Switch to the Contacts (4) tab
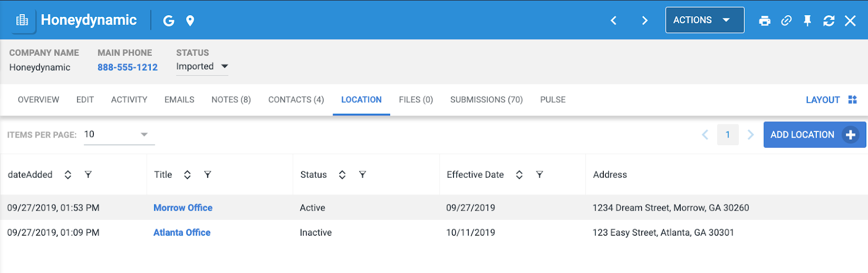Screen dimensions: 868x273 pos(296,100)
